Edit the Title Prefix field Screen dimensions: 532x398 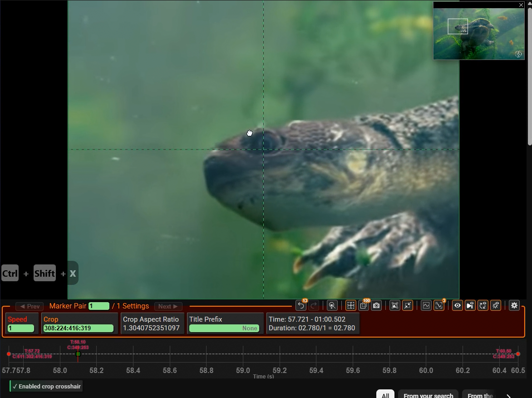[x=224, y=328]
